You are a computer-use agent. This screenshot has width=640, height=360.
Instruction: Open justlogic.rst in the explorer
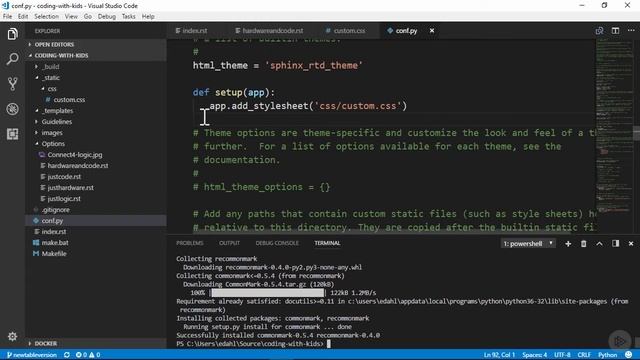point(64,198)
